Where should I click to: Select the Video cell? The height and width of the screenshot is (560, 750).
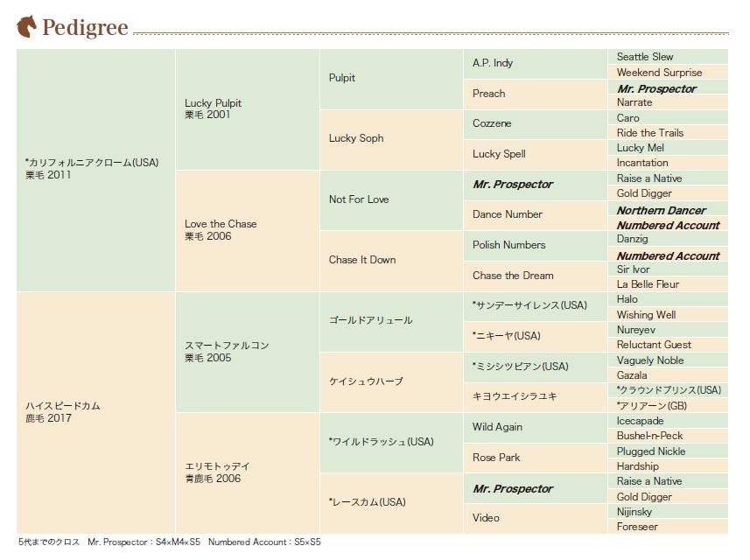(536, 518)
